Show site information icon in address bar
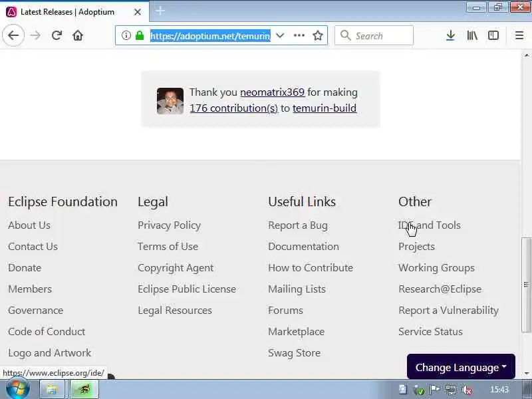532x399 pixels. pyautogui.click(x=126, y=35)
